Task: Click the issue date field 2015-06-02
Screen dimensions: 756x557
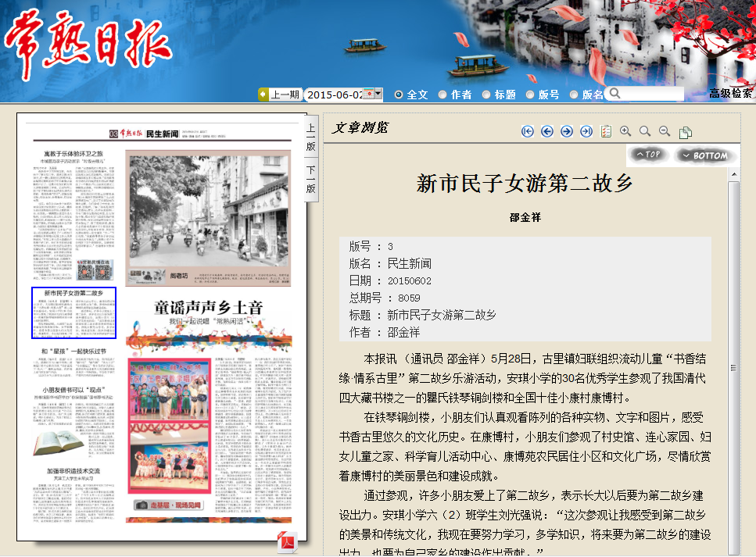Action: coord(335,95)
